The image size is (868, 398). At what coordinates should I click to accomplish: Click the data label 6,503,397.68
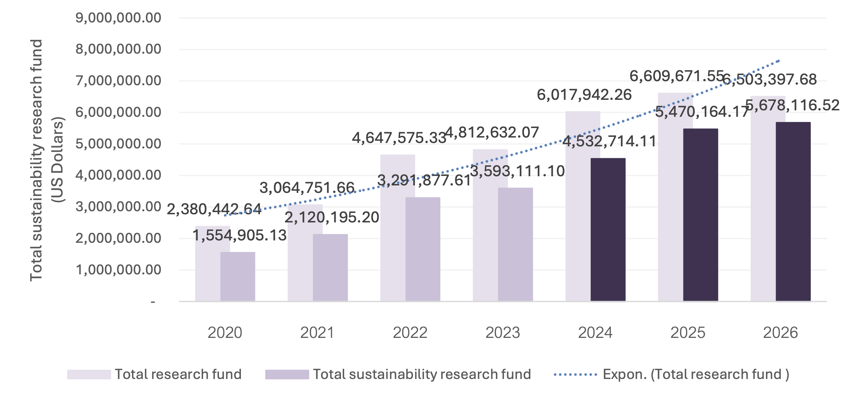pos(770,79)
